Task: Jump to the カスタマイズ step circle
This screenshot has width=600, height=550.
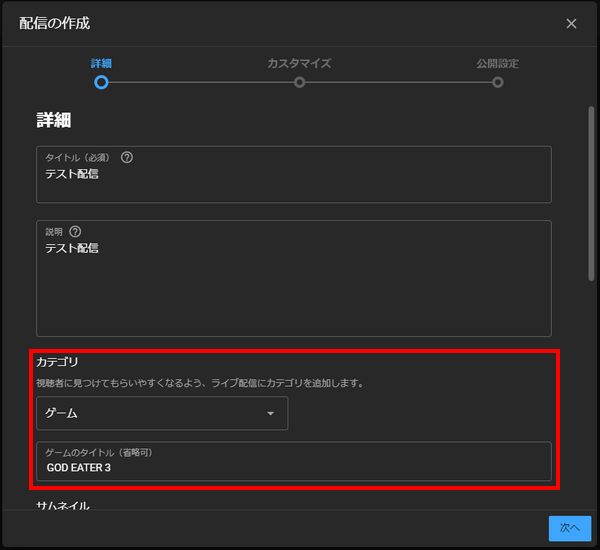Action: (299, 82)
